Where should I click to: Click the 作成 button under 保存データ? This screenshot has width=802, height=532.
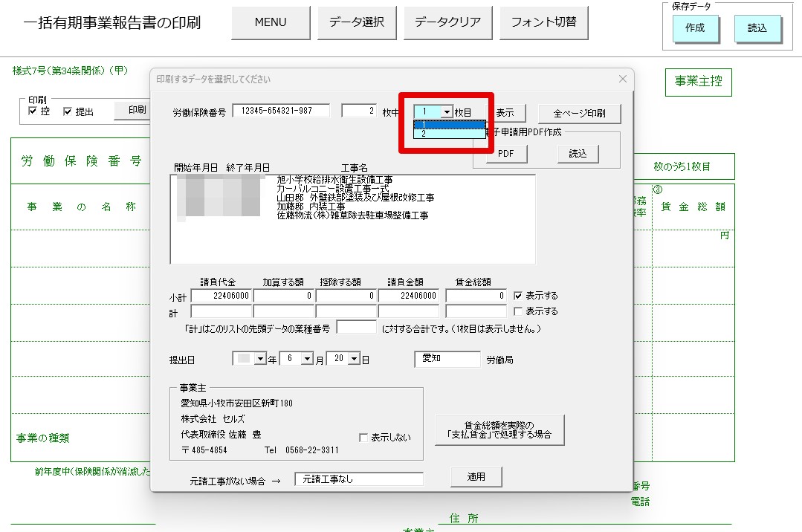pyautogui.click(x=695, y=29)
